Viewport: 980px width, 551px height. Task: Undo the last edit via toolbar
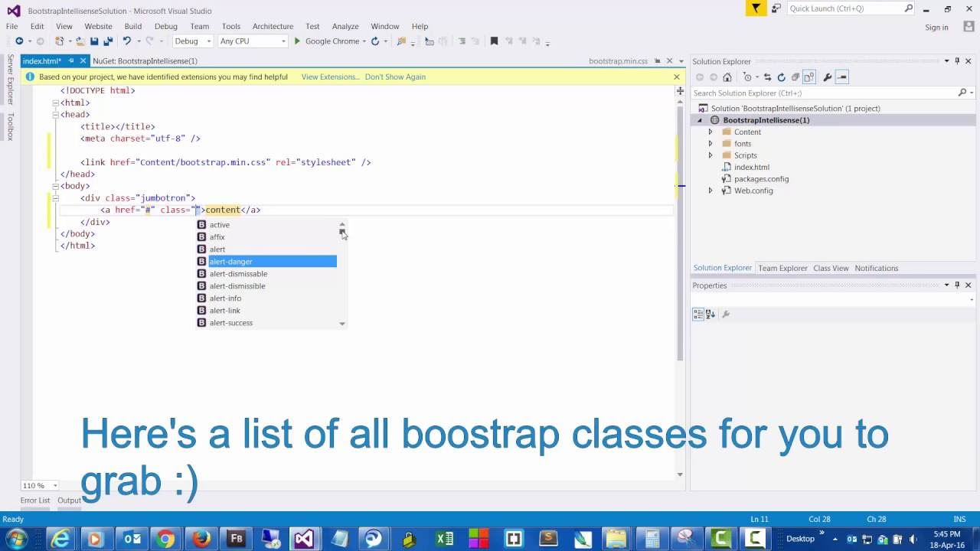tap(127, 41)
